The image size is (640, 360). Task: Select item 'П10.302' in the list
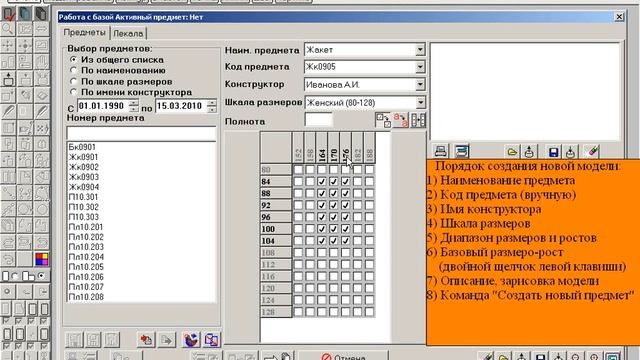tap(84, 207)
